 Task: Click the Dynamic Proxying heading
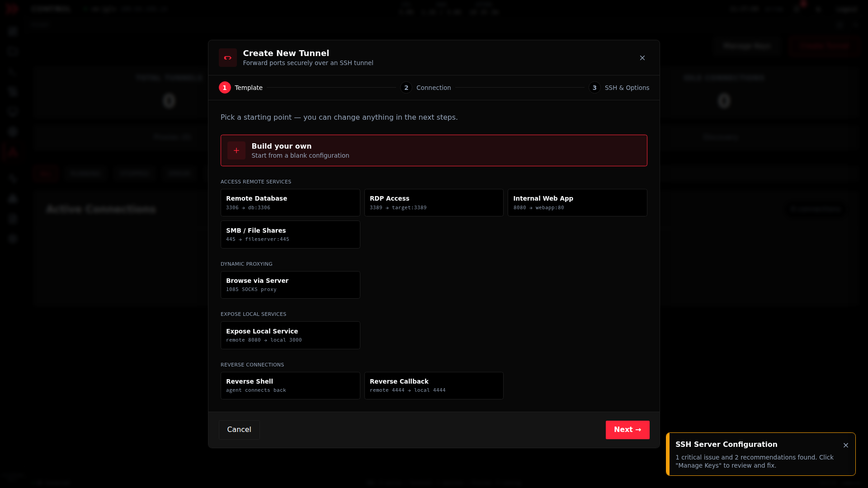point(246,264)
